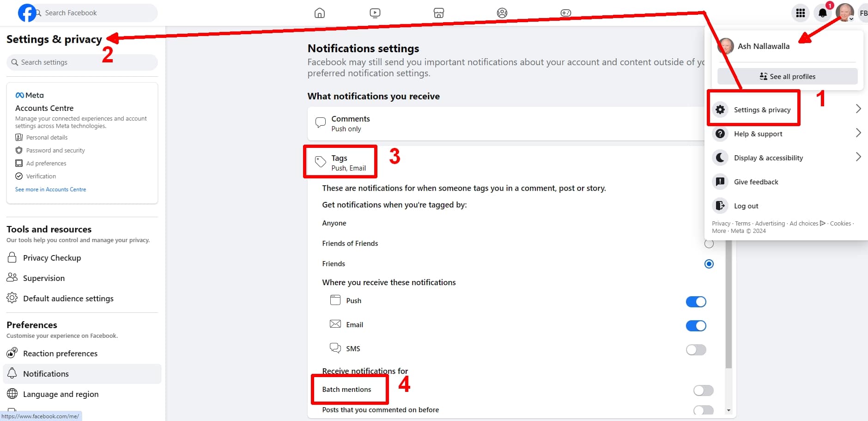Click the Language and region globe icon
868x421 pixels.
[12, 394]
